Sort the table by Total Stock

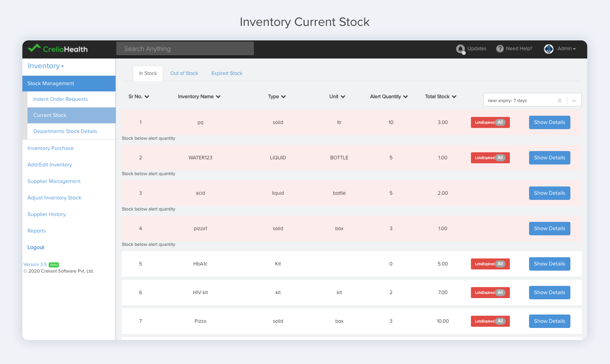click(x=440, y=96)
